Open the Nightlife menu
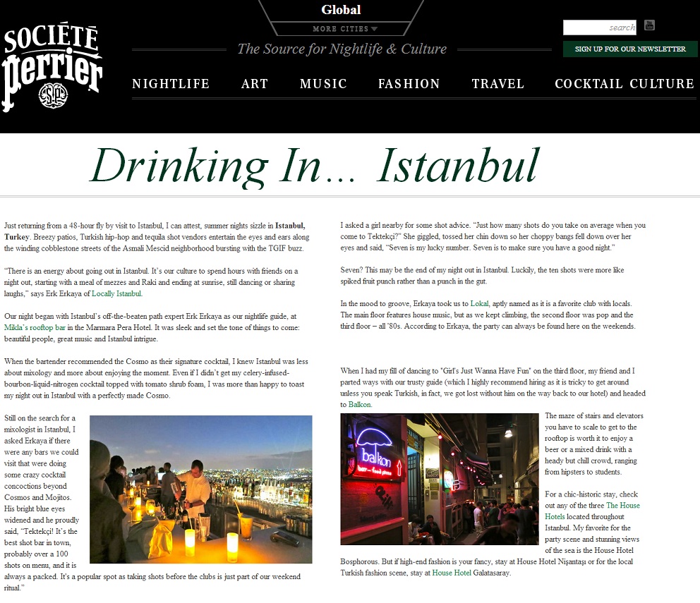 click(x=171, y=83)
